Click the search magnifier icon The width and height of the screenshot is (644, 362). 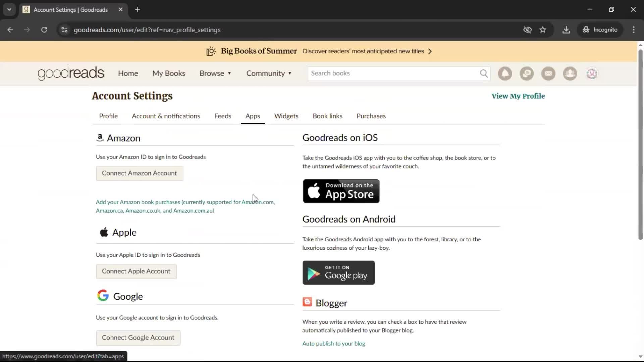(484, 73)
